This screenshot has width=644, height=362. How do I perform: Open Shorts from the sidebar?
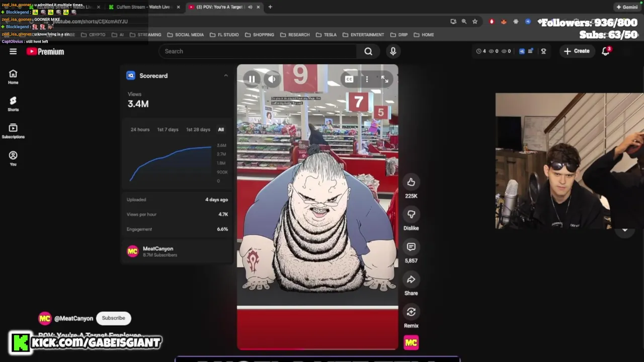pos(13,104)
